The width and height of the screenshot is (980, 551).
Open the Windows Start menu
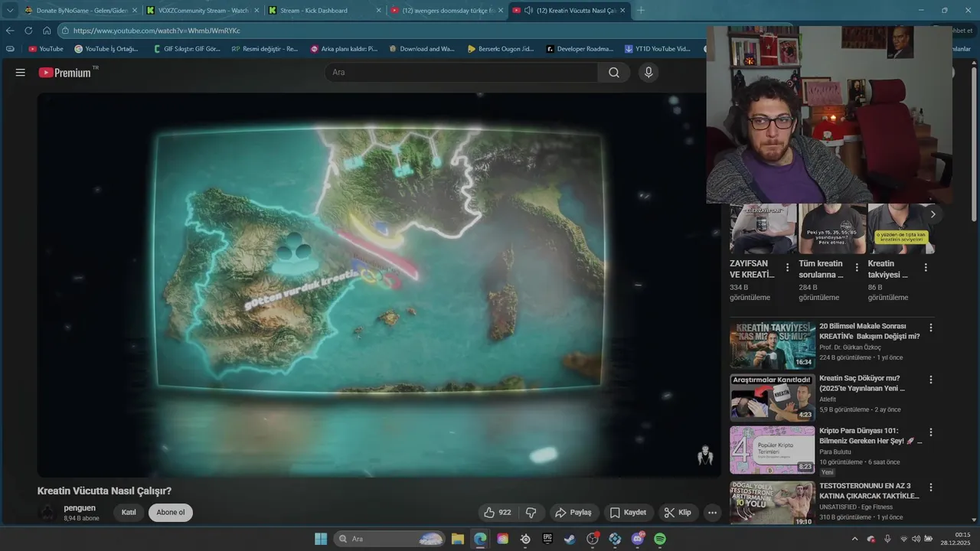(x=321, y=539)
